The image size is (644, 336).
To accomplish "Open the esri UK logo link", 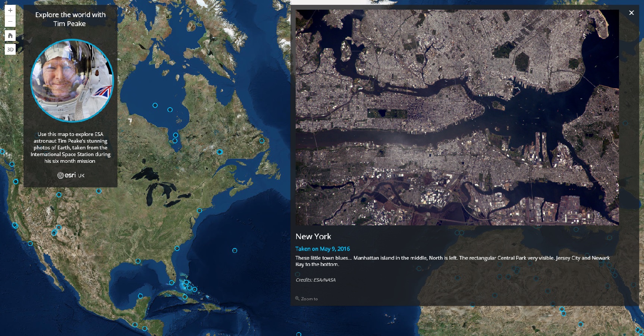I will [71, 175].
